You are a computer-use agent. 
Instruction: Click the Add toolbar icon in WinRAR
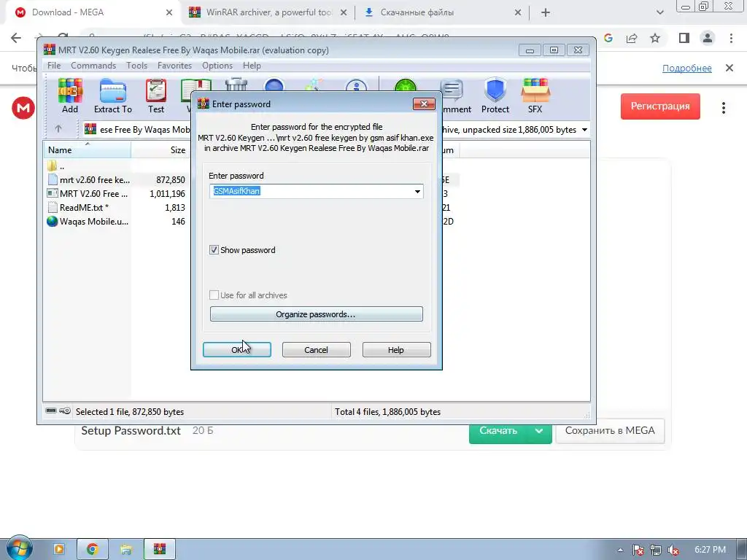pos(70,96)
